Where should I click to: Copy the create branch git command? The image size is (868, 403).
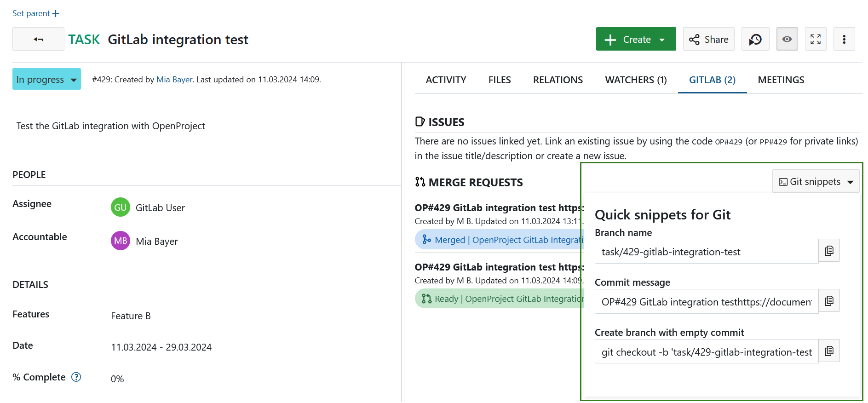pos(829,351)
